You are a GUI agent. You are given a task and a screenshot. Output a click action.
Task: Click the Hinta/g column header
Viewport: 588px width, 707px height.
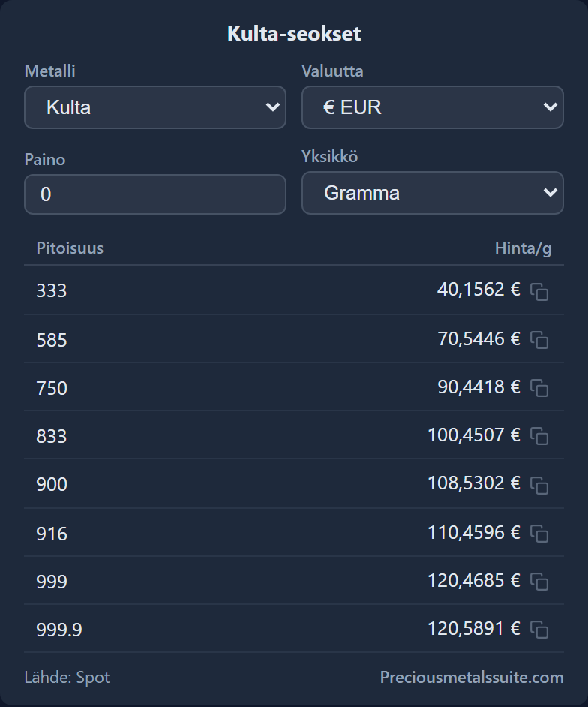point(523,248)
